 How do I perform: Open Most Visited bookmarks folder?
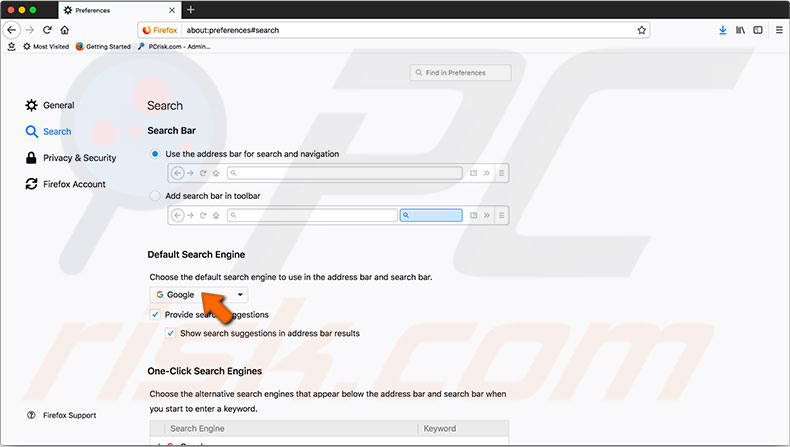(x=46, y=46)
